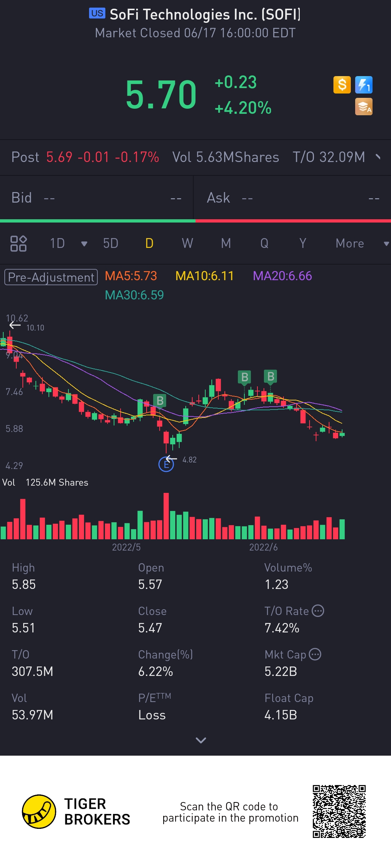Expand more stock stats with the chevron
This screenshot has width=391, height=868.
click(201, 740)
